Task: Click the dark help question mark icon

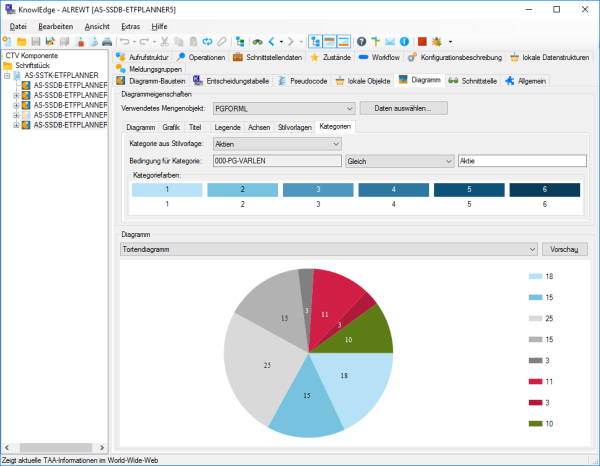Action: (362, 41)
